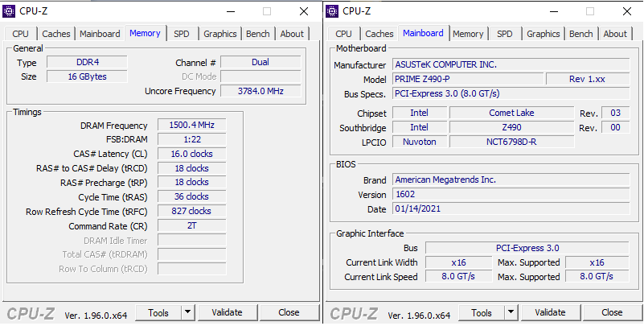The width and height of the screenshot is (644, 326).
Task: Expand Tools dropdown arrow in right window
Action: 511,313
